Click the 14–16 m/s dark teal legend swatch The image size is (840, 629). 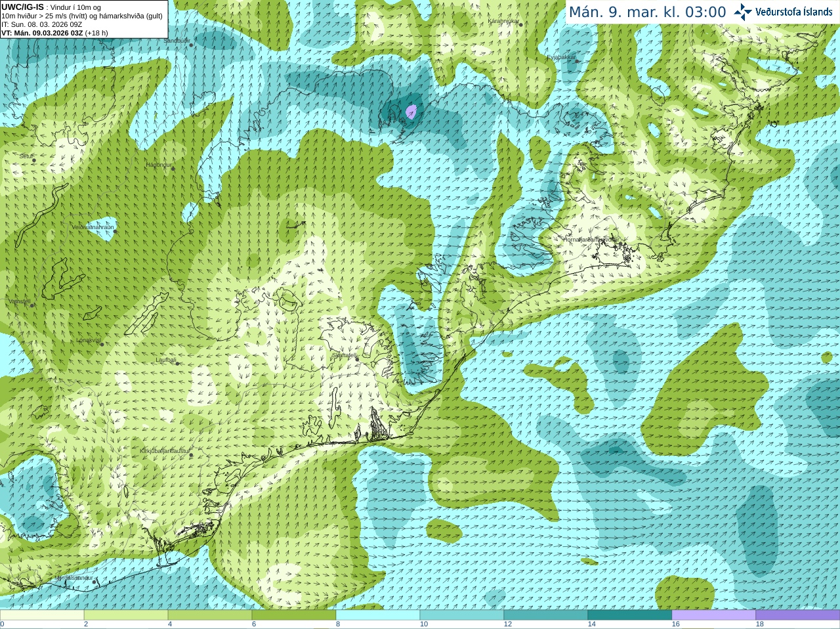click(630, 615)
